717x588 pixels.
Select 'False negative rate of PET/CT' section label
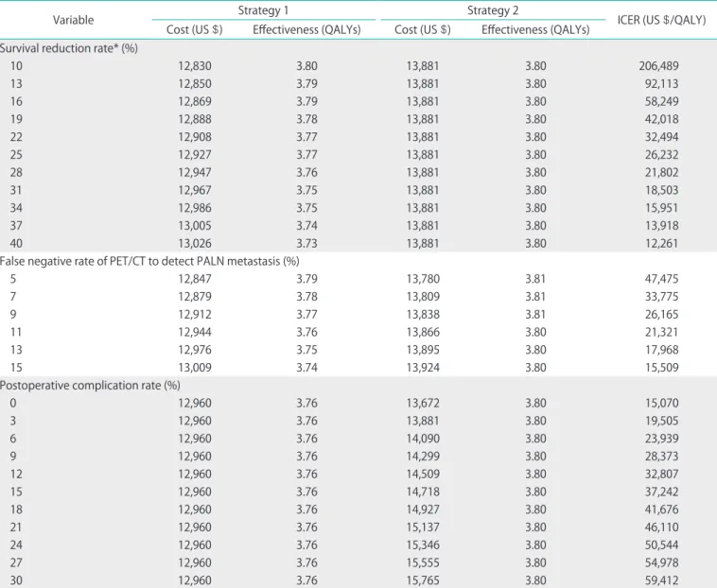(149, 261)
